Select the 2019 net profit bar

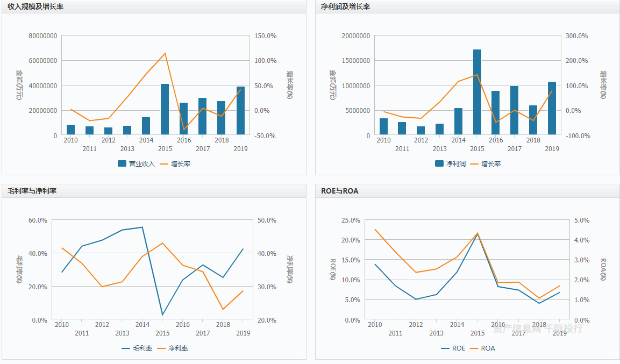552,108
